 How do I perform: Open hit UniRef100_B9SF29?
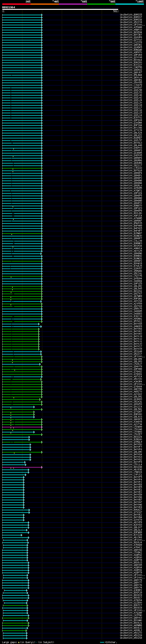[131, 593]
